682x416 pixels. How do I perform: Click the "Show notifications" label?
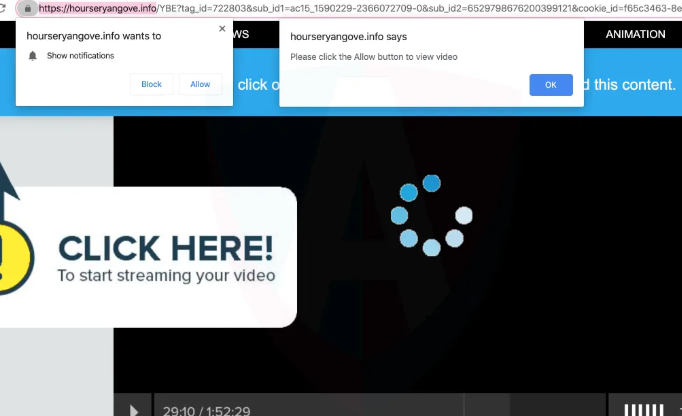point(80,56)
